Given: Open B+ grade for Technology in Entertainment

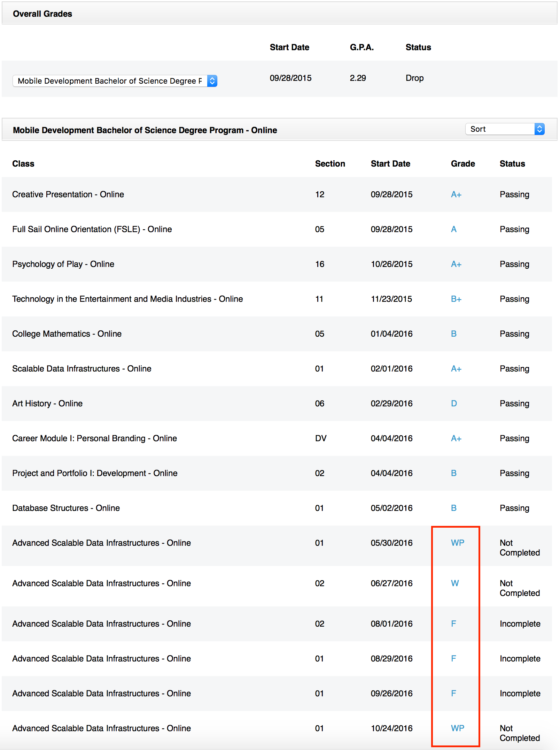Looking at the screenshot, I should click(x=456, y=299).
